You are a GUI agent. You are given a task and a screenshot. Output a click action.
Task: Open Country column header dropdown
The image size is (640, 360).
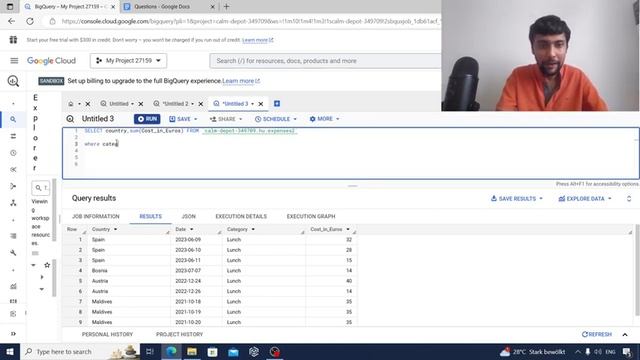pos(116,229)
